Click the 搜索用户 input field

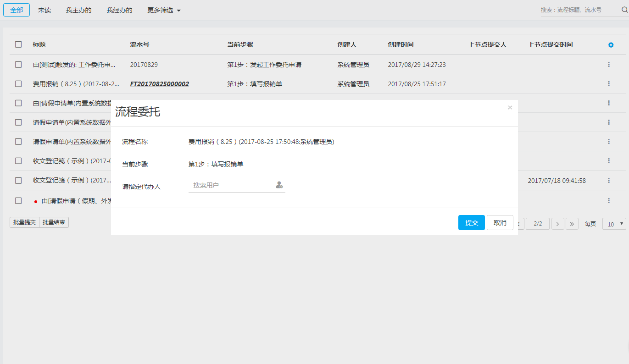tap(225, 184)
